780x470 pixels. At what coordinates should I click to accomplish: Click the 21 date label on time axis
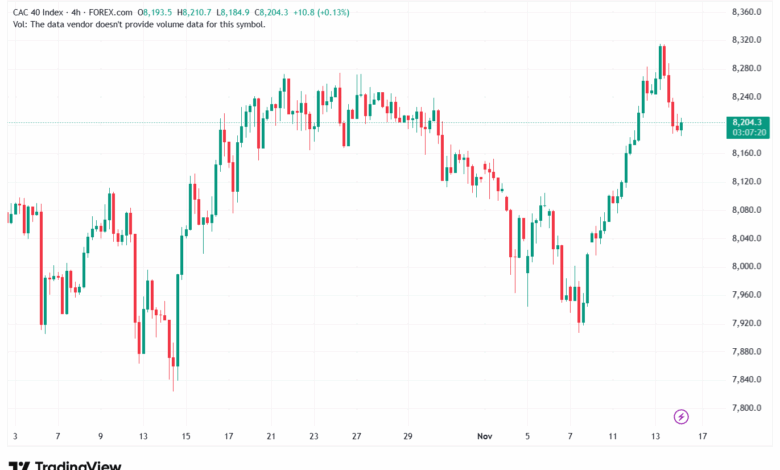pyautogui.click(x=271, y=437)
